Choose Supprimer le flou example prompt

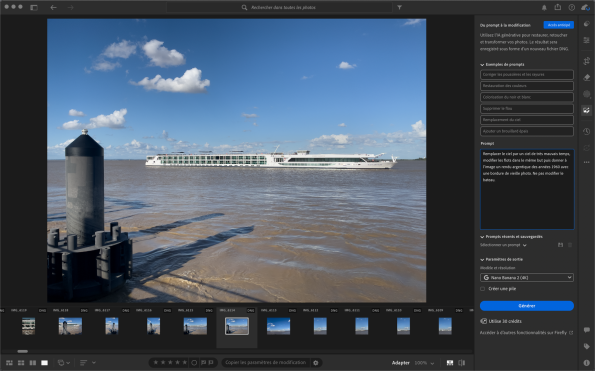click(x=527, y=108)
